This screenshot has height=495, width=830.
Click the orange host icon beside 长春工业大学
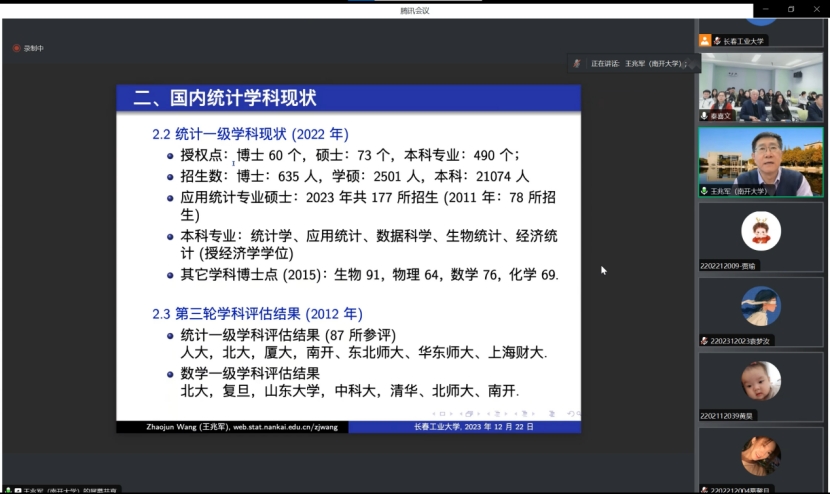click(x=705, y=41)
